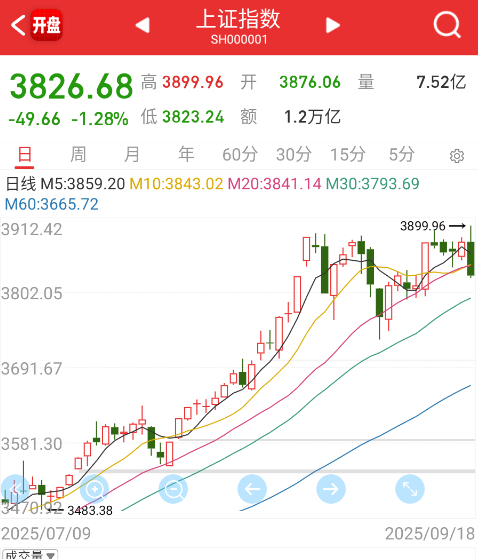Select the 5分 interval tab
The width and height of the screenshot is (478, 559).
(x=401, y=155)
